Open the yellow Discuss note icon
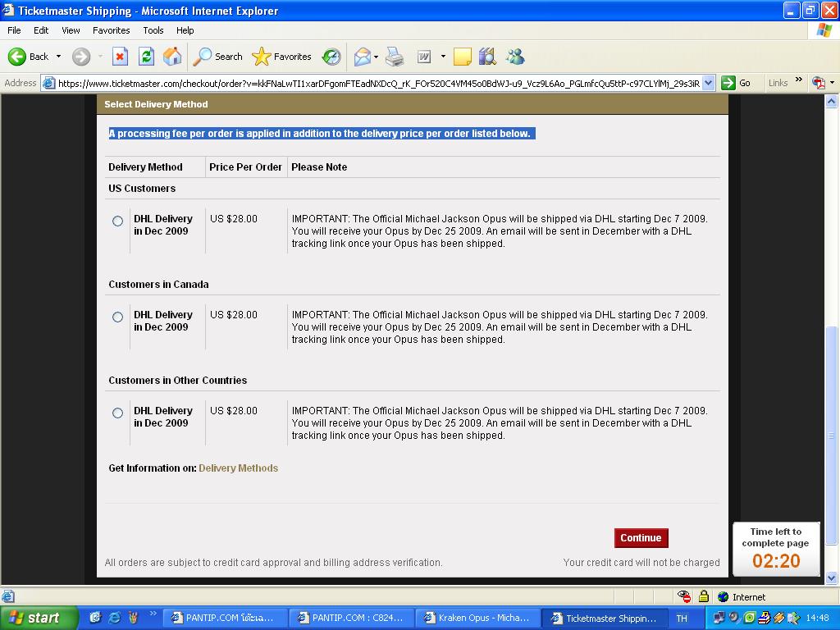Image resolution: width=840 pixels, height=630 pixels. (x=463, y=57)
